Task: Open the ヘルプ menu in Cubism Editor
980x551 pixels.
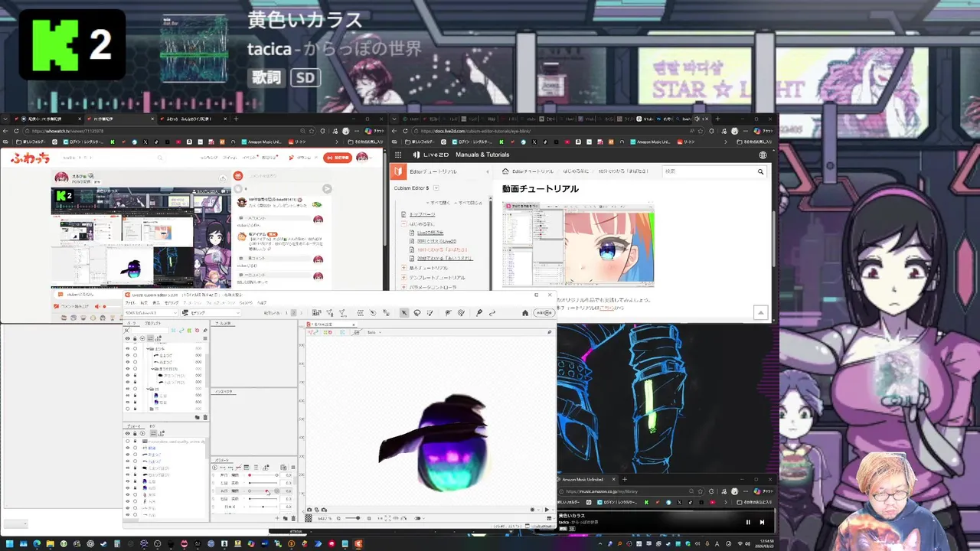Action: pyautogui.click(x=262, y=303)
